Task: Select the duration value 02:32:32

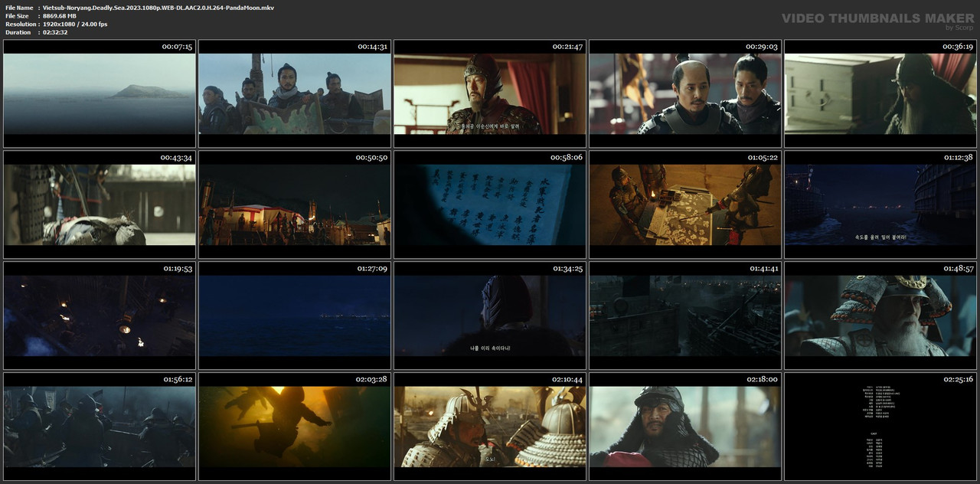Action: (55, 32)
